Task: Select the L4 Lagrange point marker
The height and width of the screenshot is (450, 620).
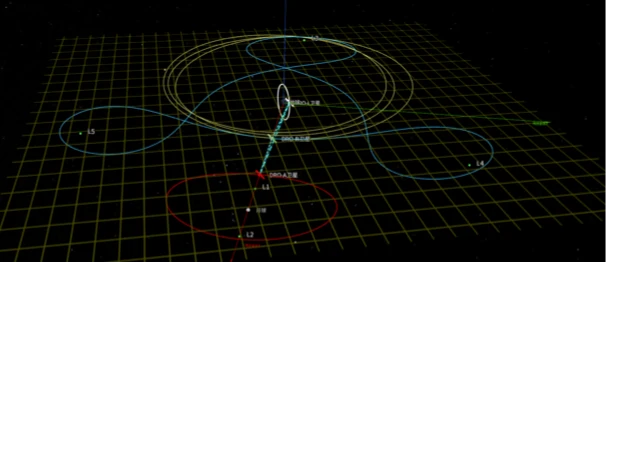Action: pos(469,164)
